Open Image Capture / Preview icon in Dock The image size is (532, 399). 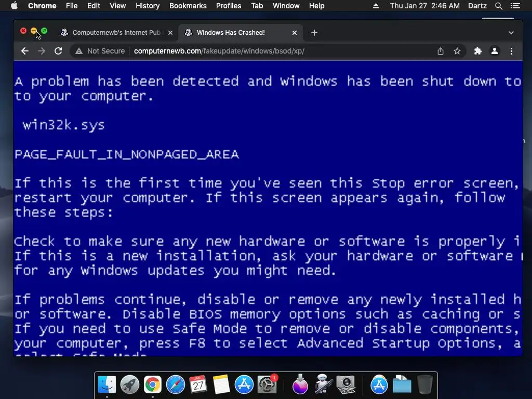[345, 385]
